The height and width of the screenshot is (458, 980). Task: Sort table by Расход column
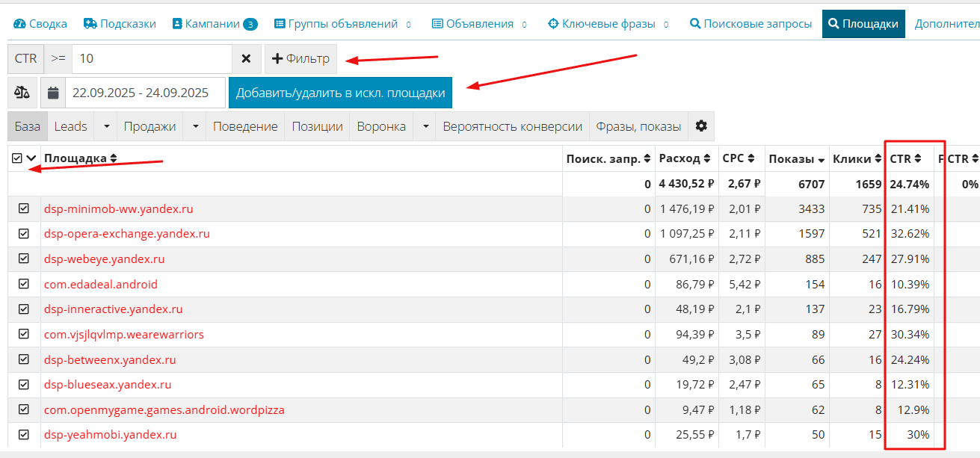(x=684, y=158)
